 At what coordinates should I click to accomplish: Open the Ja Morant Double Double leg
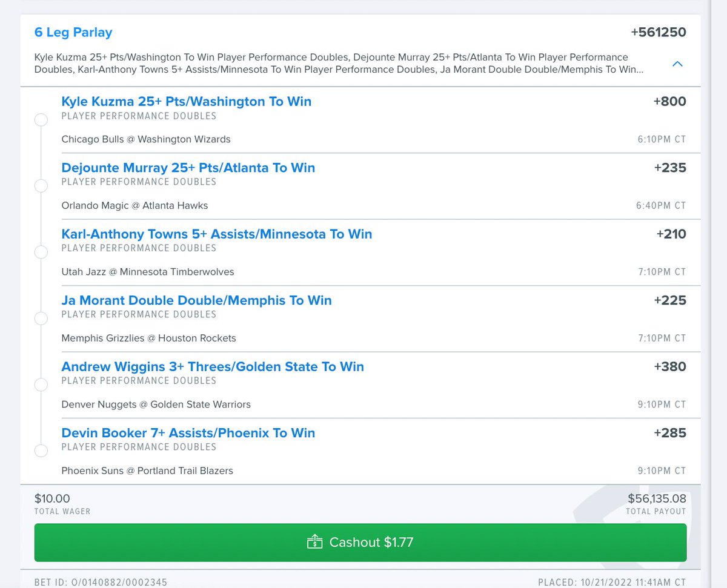[x=196, y=300]
